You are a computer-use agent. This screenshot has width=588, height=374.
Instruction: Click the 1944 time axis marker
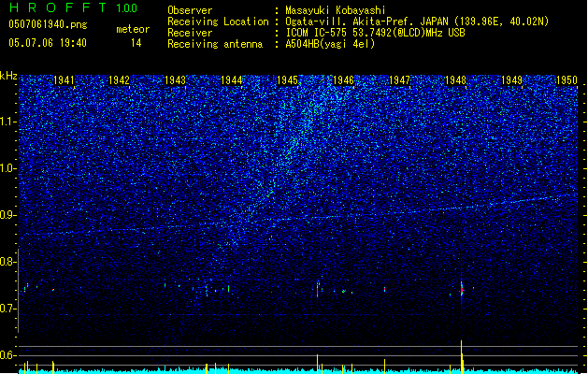coord(232,80)
